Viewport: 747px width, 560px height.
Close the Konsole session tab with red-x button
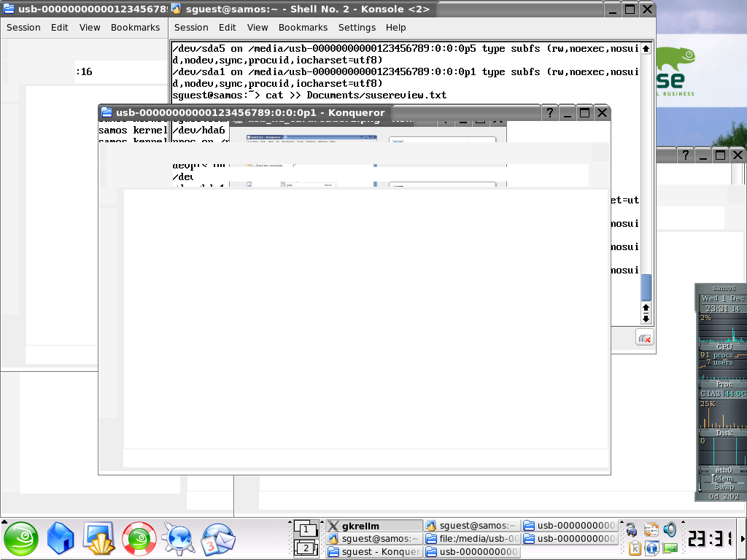click(x=645, y=338)
